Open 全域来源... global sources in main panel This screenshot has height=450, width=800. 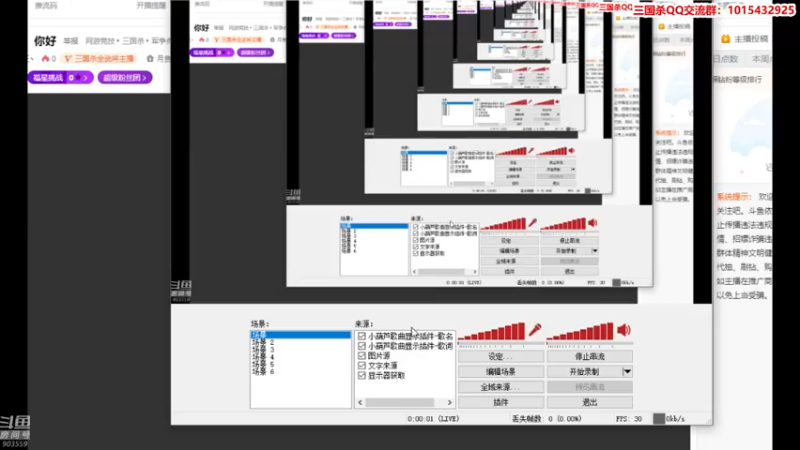click(x=501, y=387)
